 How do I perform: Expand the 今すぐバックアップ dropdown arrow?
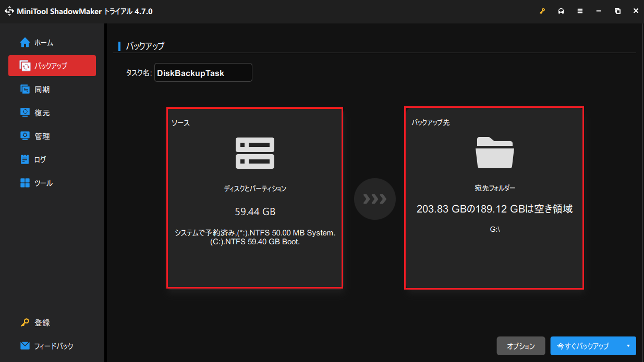(x=628, y=346)
